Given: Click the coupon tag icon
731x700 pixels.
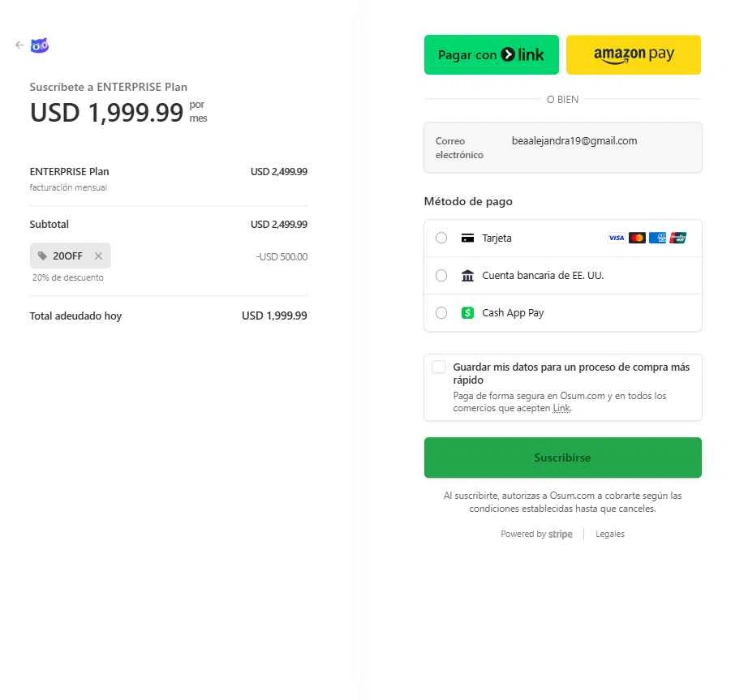Looking at the screenshot, I should point(42,256).
